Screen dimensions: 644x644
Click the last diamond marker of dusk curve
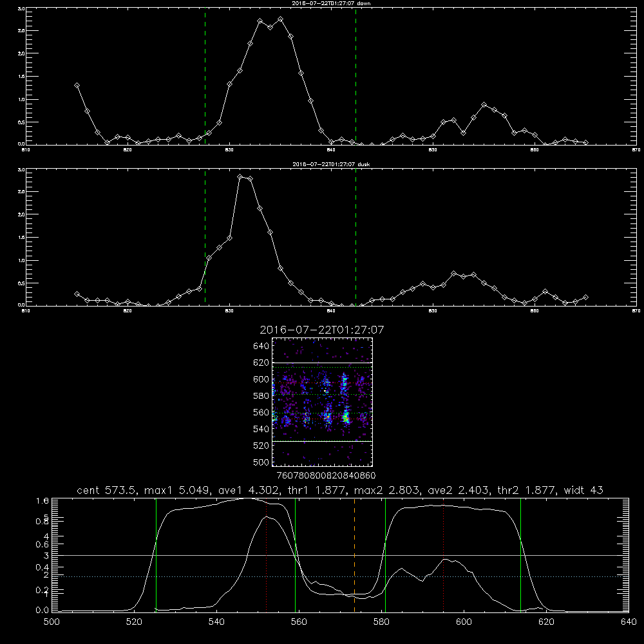pyautogui.click(x=585, y=298)
